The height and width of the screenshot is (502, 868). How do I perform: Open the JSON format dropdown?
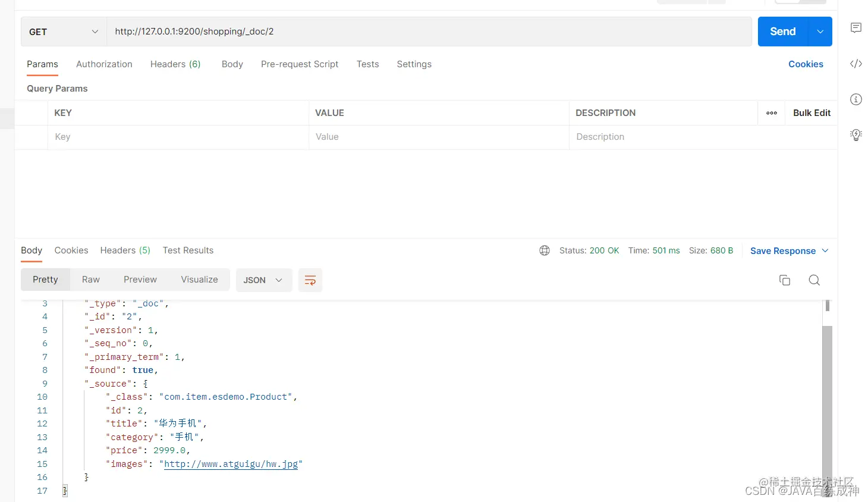coord(263,280)
